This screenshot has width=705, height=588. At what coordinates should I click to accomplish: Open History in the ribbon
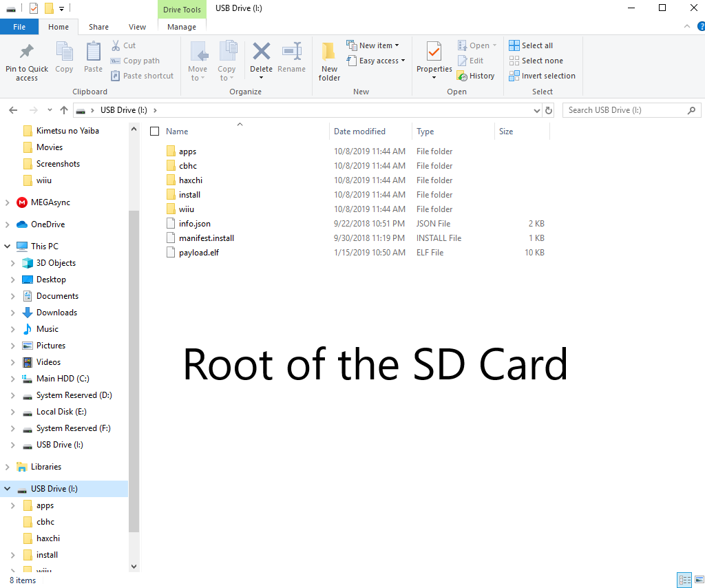coord(476,76)
